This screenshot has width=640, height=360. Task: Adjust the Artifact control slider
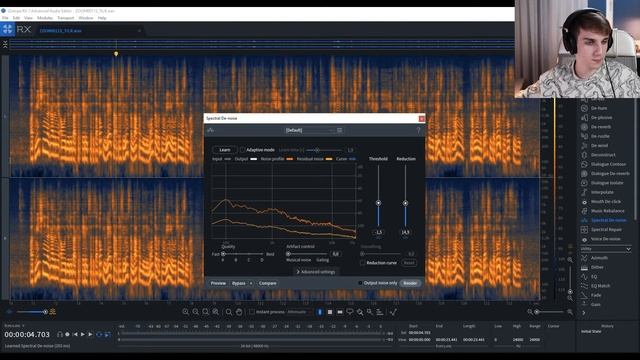288,254
